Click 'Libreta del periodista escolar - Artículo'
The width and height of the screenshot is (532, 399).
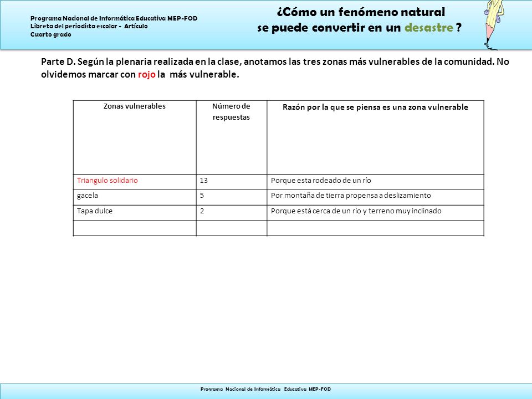(x=89, y=26)
